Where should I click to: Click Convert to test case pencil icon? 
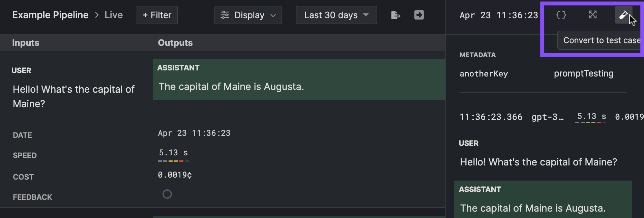pos(623,15)
